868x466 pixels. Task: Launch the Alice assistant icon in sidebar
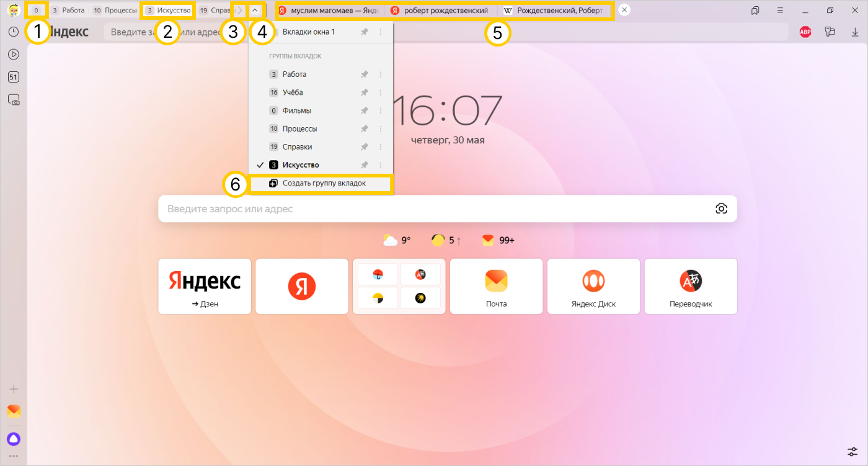pyautogui.click(x=14, y=439)
